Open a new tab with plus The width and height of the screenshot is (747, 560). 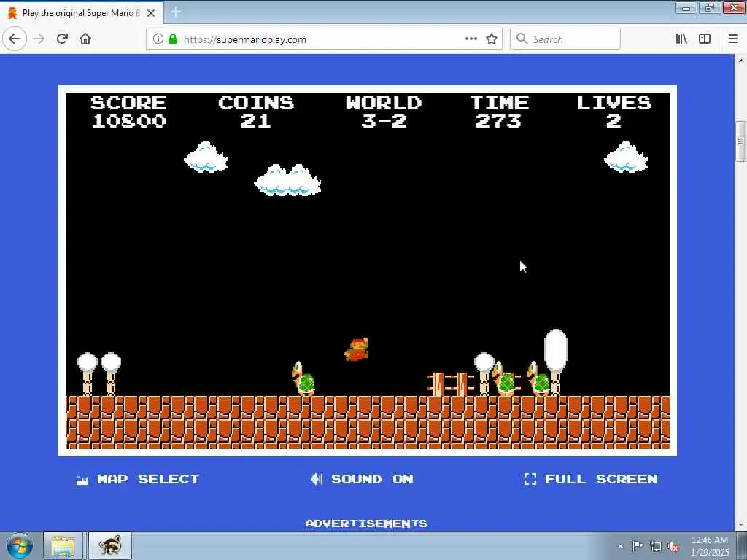(x=175, y=12)
